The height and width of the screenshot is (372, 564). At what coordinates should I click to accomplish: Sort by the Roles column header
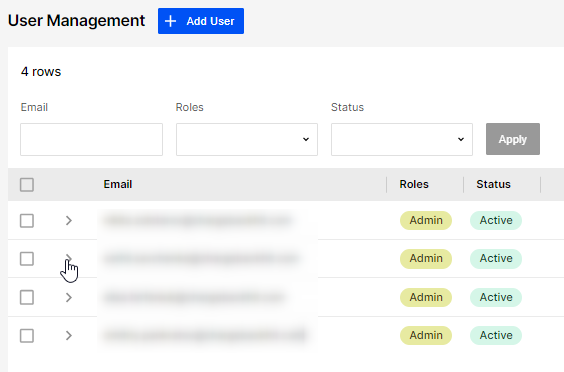[x=414, y=184]
